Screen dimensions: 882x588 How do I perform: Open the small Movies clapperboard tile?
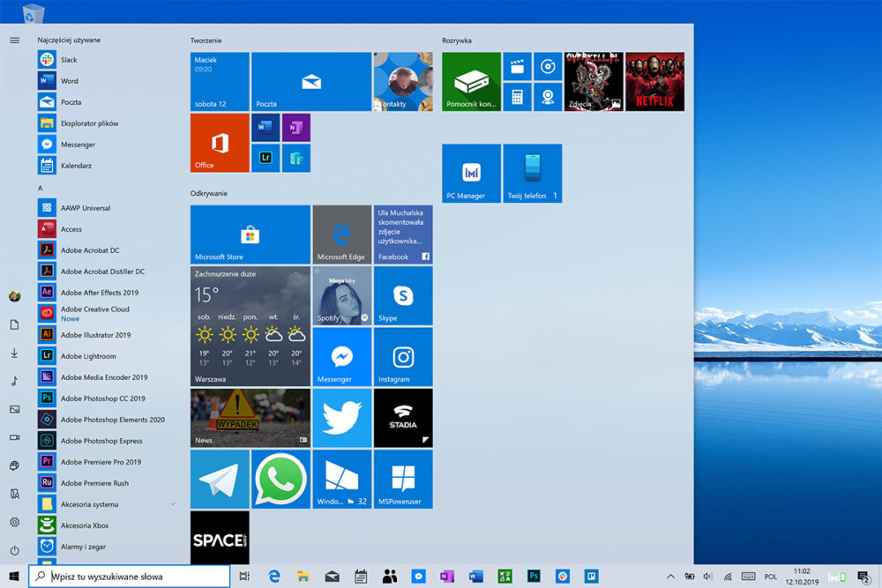click(518, 66)
